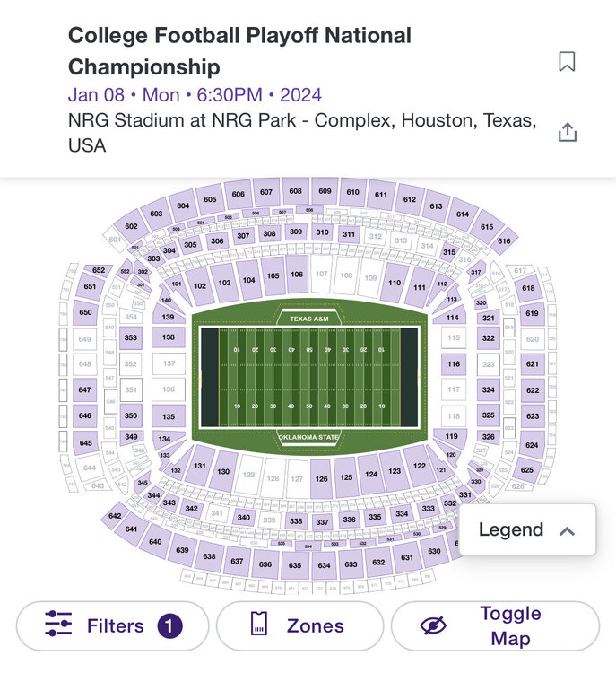Click the Filters sliders icon
Image resolution: width=616 pixels, height=673 pixels.
pos(58,625)
